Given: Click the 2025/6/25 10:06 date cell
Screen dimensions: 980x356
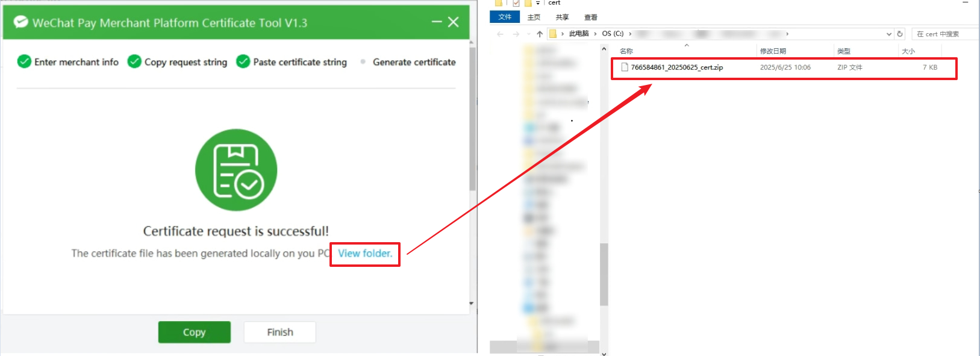Looking at the screenshot, I should click(785, 67).
